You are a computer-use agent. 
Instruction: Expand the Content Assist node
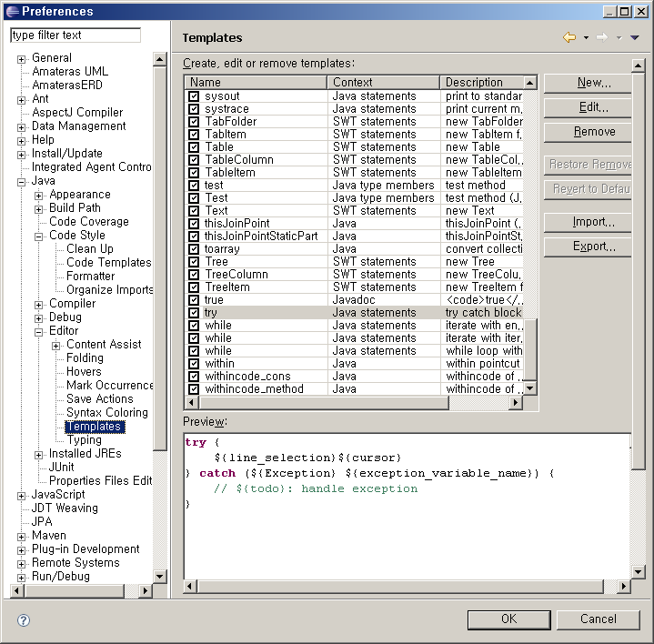click(x=56, y=345)
